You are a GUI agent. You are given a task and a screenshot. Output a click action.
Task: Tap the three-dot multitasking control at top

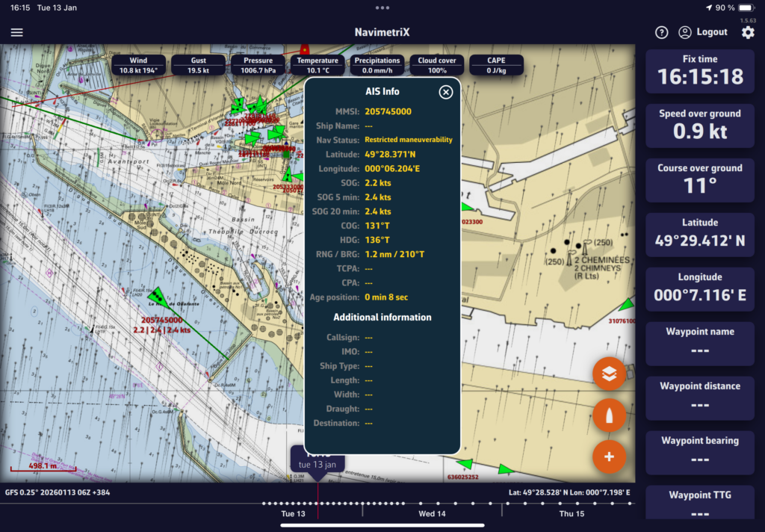(382, 7)
